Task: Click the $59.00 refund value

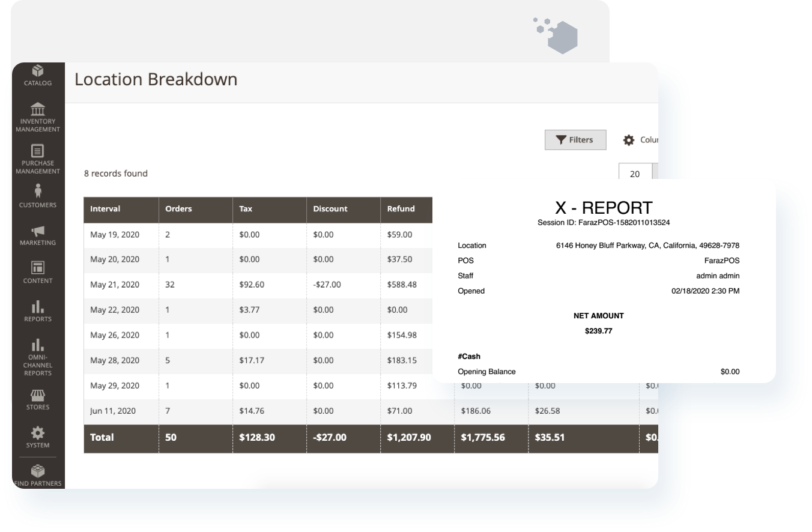Action: coord(400,235)
